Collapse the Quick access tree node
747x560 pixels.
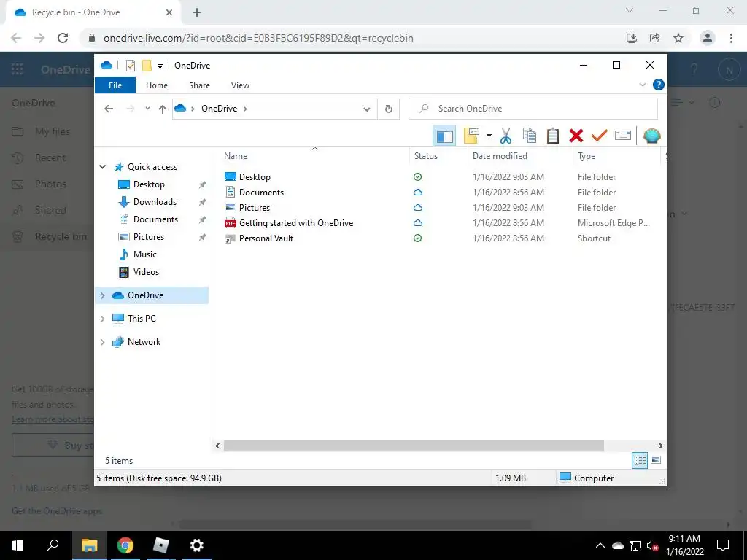coord(102,167)
